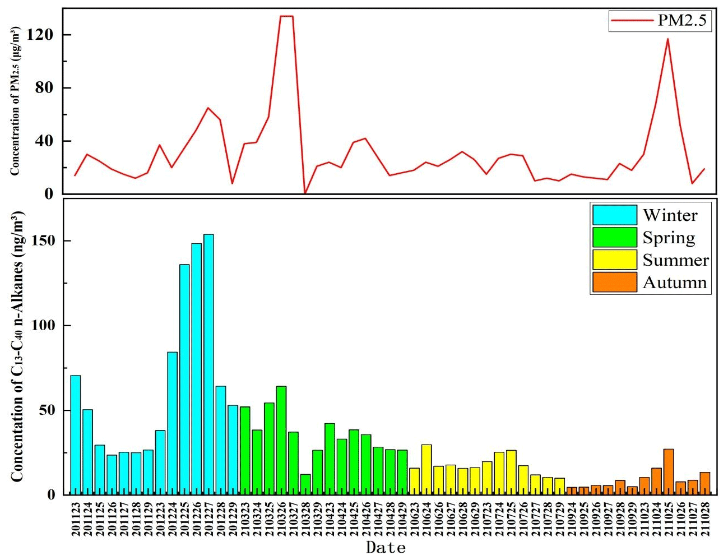Click the "Date" x-axis title
Image resolution: width=728 pixels, height=560 pixels.
[x=386, y=548]
